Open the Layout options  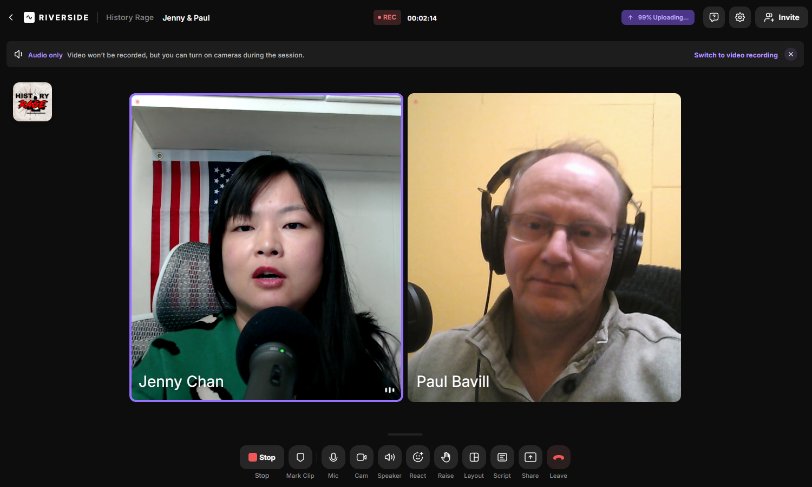pos(474,457)
